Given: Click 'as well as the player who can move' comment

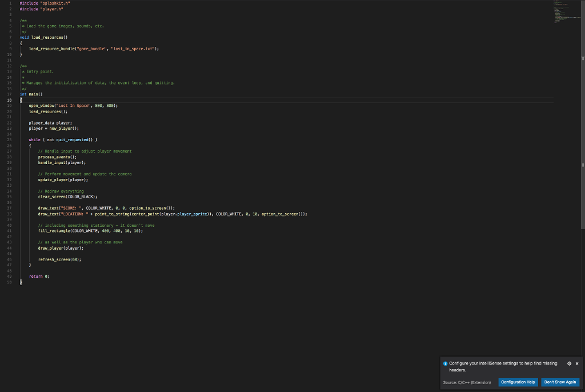Looking at the screenshot, I should pyautogui.click(x=80, y=242).
